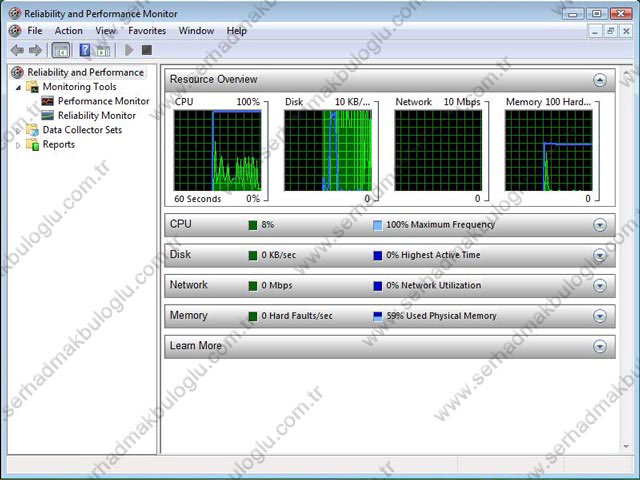Open the Window menu
640x480 pixels.
(x=196, y=31)
